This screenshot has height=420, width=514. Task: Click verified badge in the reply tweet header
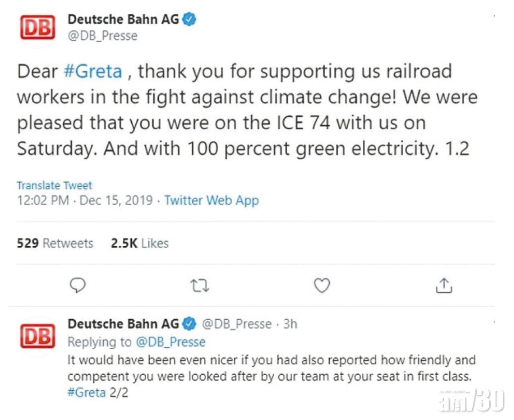point(190,324)
